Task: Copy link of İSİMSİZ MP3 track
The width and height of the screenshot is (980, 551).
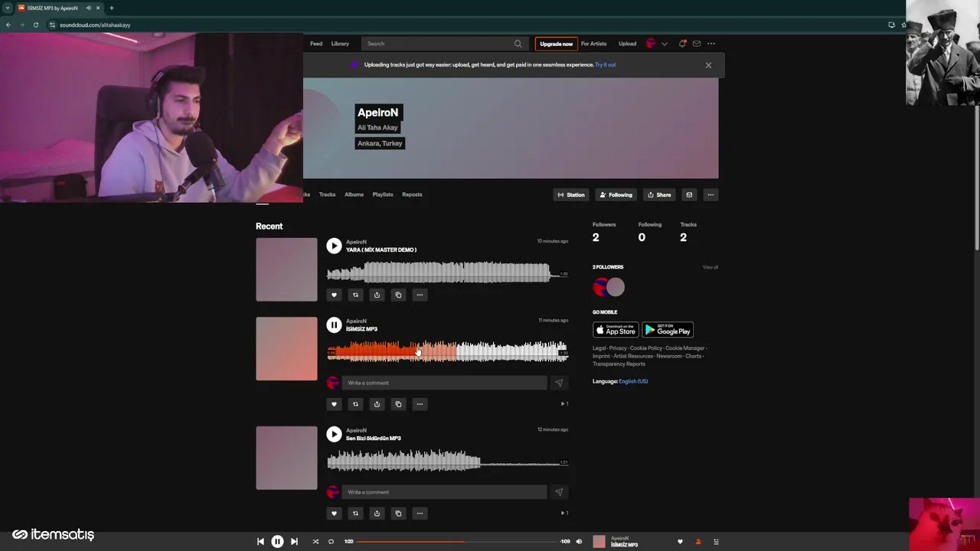Action: pos(398,404)
